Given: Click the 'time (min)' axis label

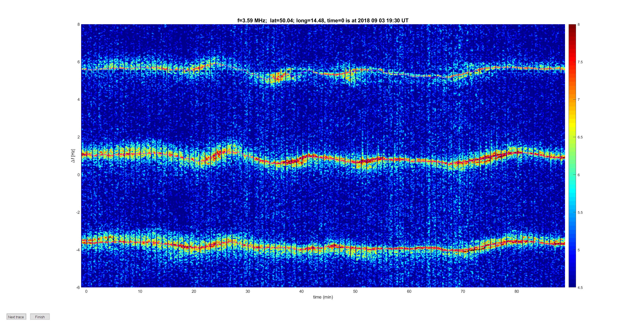Looking at the screenshot, I should (323, 297).
